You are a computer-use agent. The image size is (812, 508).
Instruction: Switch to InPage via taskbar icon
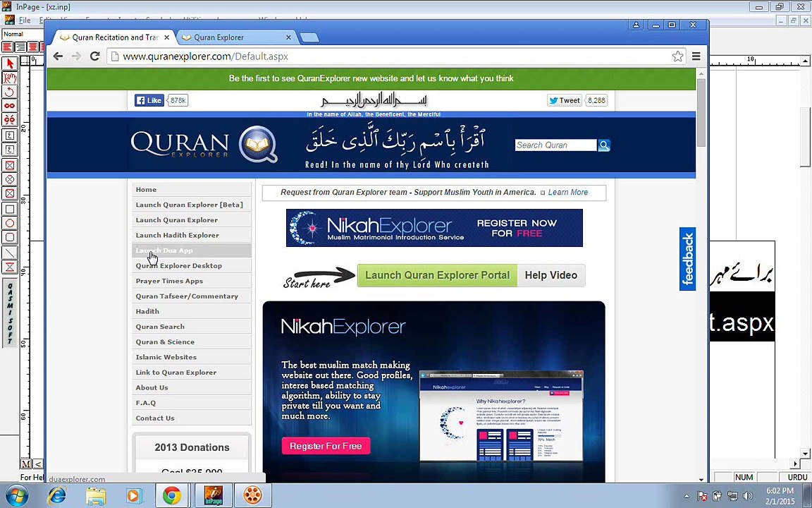(213, 495)
